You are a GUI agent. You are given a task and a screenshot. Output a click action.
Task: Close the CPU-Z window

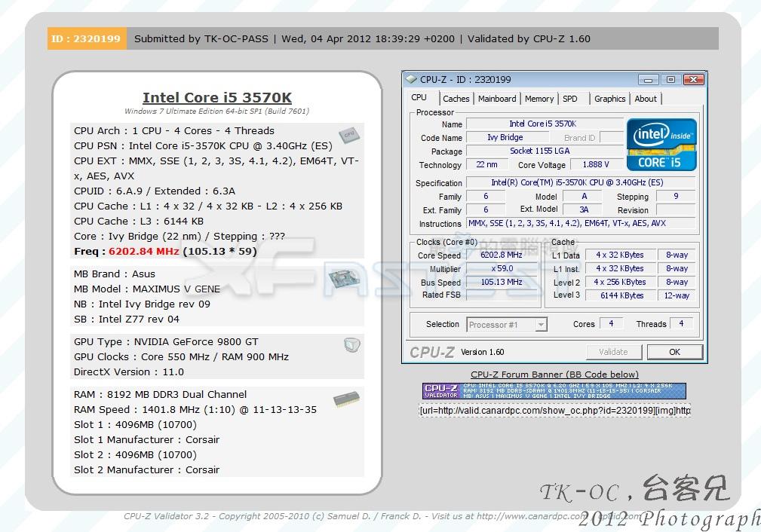click(694, 80)
